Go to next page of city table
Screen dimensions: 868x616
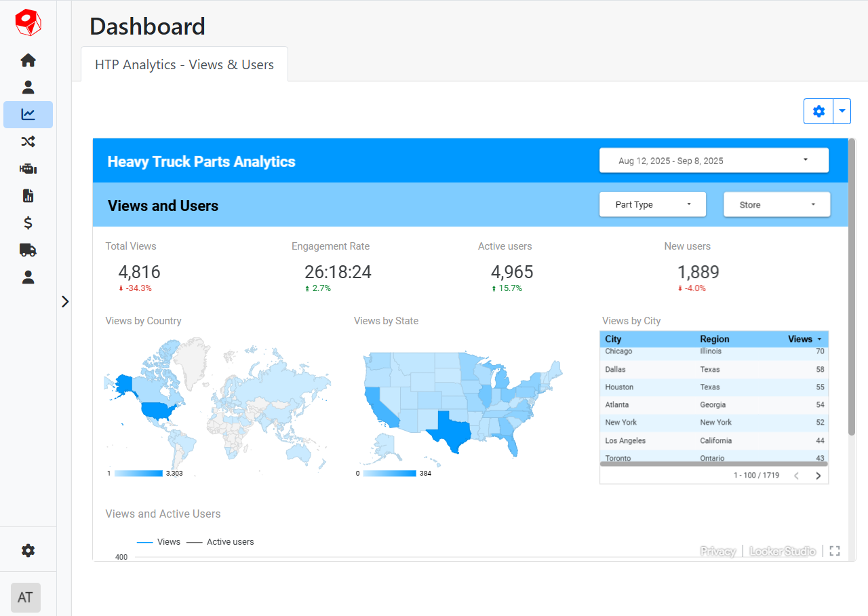pyautogui.click(x=818, y=476)
